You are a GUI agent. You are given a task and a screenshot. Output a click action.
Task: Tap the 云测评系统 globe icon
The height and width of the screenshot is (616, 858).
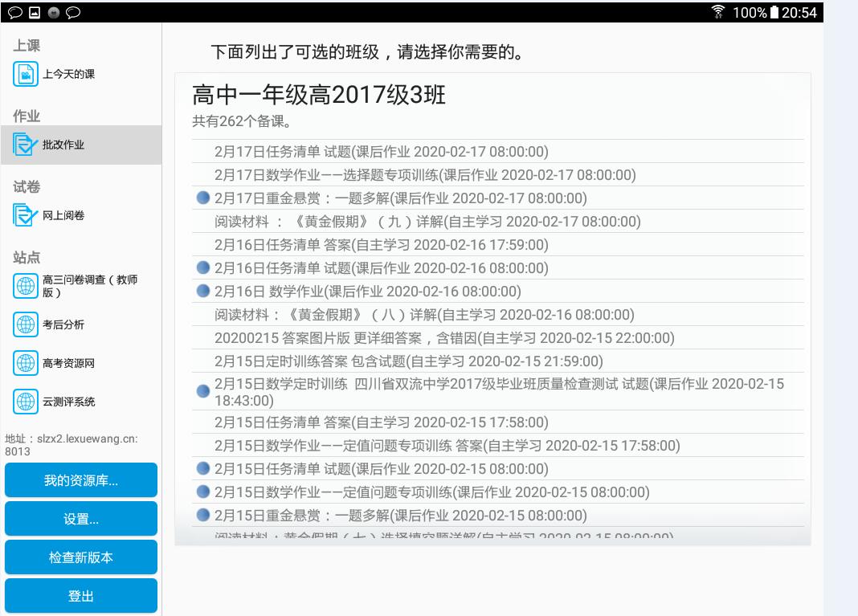26,402
